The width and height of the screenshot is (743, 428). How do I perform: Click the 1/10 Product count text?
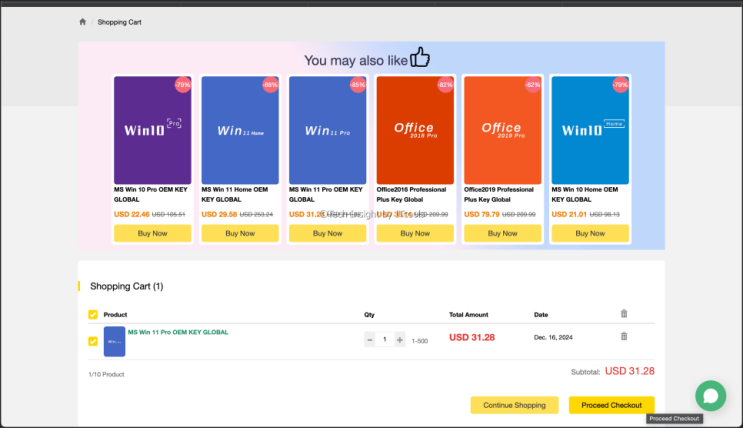coord(106,374)
